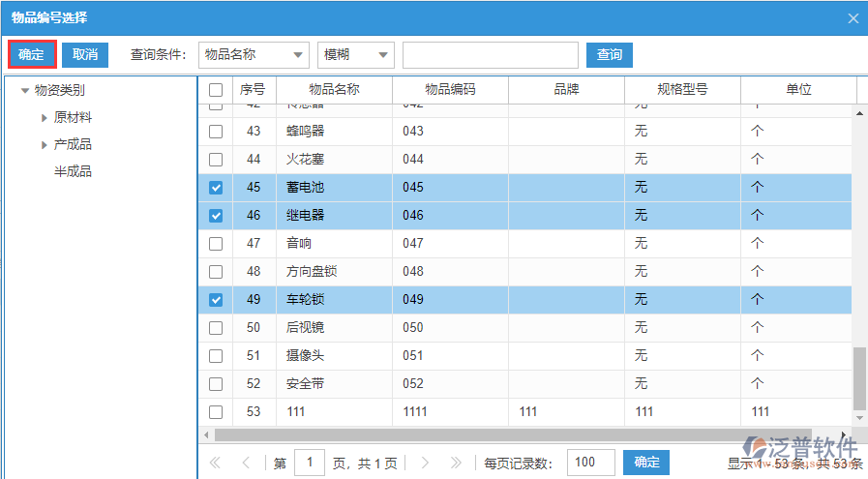Click the 后视镜 name cell
Image resolution: width=868 pixels, height=479 pixels.
[335, 328]
